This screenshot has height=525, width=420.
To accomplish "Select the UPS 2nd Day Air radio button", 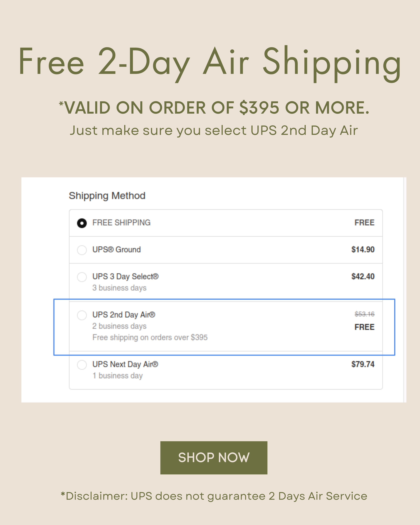I will point(82,315).
